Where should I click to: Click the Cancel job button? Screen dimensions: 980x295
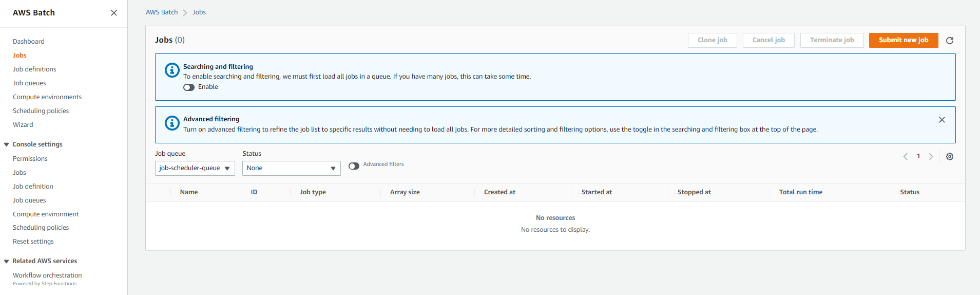768,40
